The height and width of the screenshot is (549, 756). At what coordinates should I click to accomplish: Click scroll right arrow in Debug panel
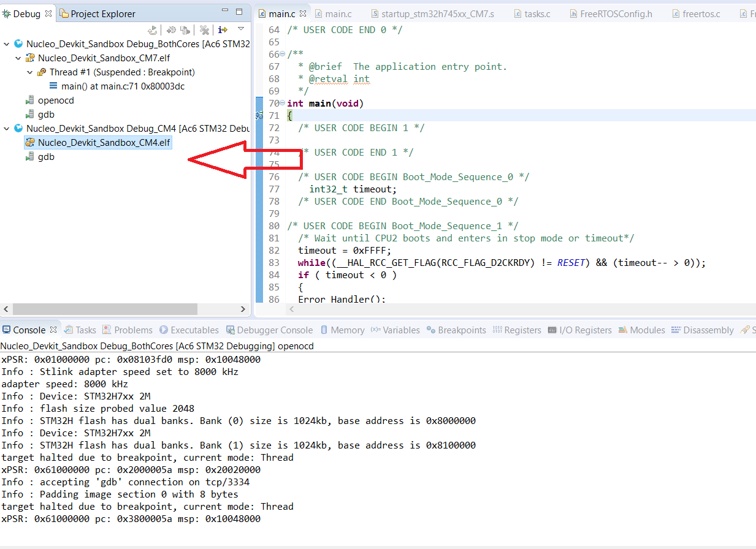243,309
